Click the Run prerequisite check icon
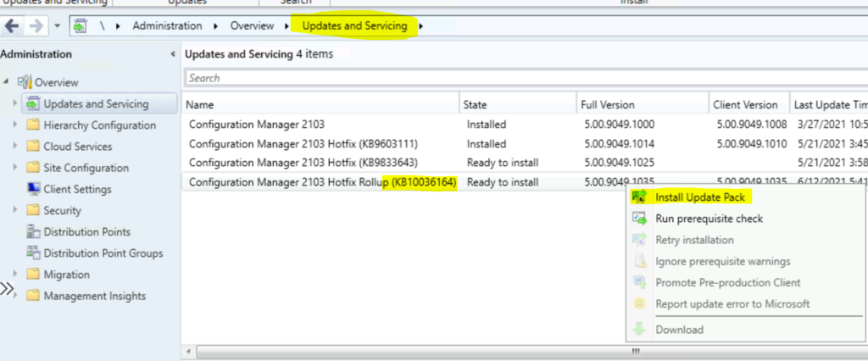Image resolution: width=868 pixels, height=361 pixels. click(639, 218)
